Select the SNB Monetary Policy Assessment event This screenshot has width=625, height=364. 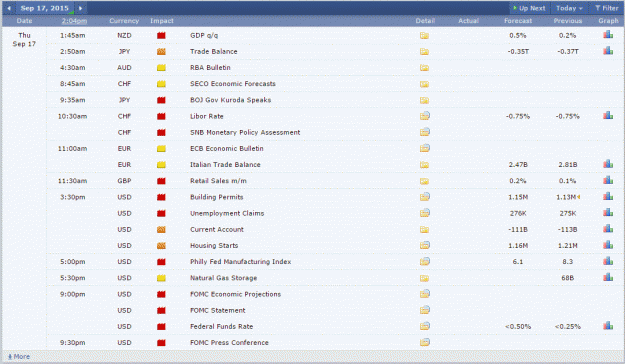(245, 132)
